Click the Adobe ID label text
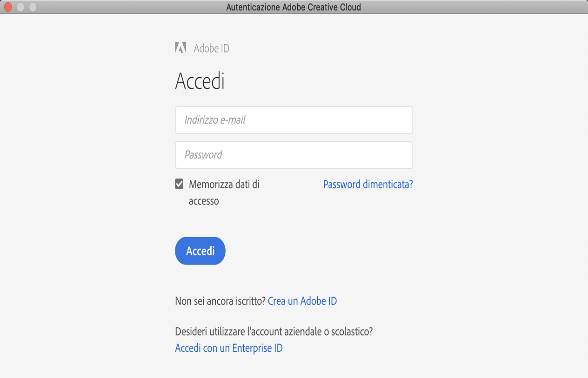588x378 pixels. point(211,48)
